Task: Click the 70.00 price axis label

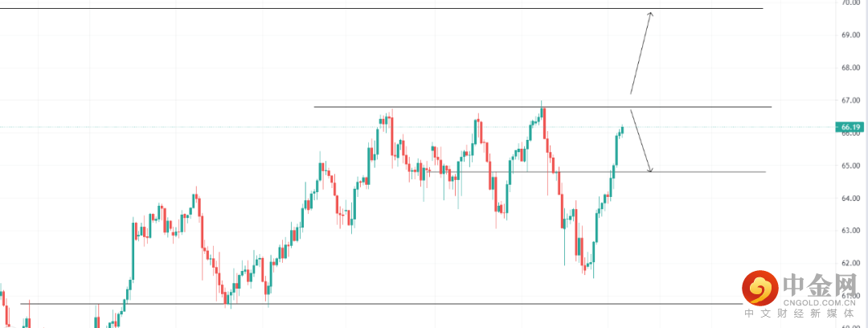Action: (x=853, y=3)
